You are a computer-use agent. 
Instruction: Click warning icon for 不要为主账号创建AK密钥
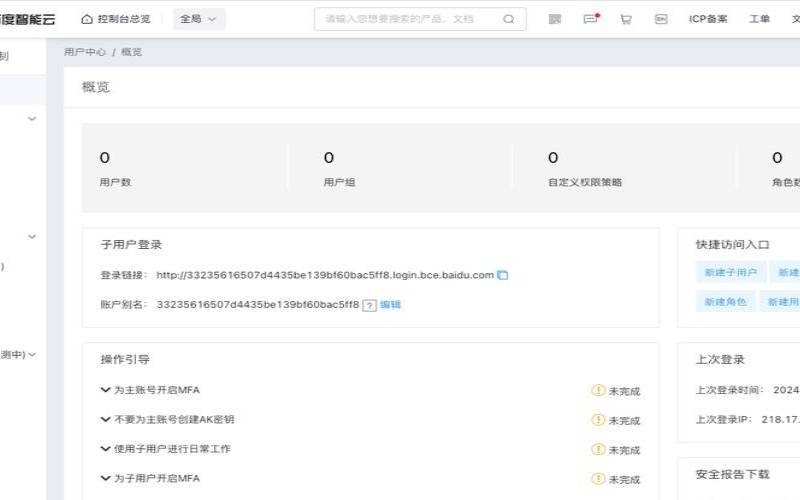[x=598, y=420]
